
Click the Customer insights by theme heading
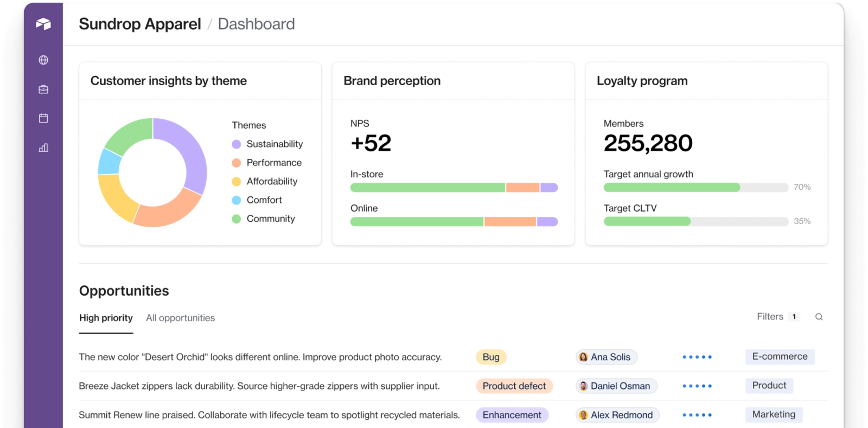coord(169,81)
